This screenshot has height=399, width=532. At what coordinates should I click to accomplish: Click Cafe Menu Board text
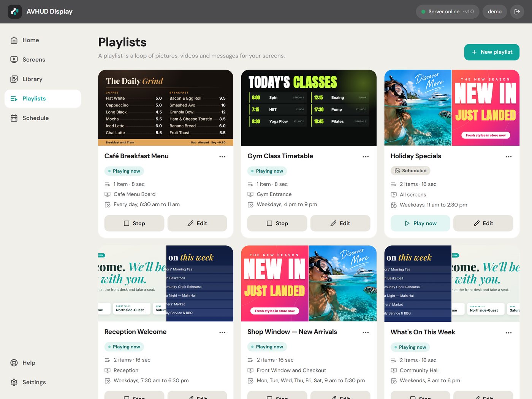coord(135,194)
